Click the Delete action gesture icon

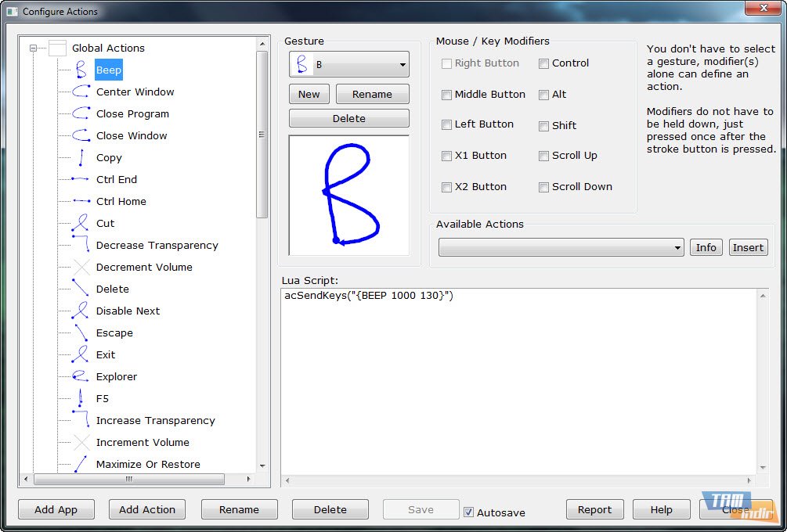coord(81,289)
